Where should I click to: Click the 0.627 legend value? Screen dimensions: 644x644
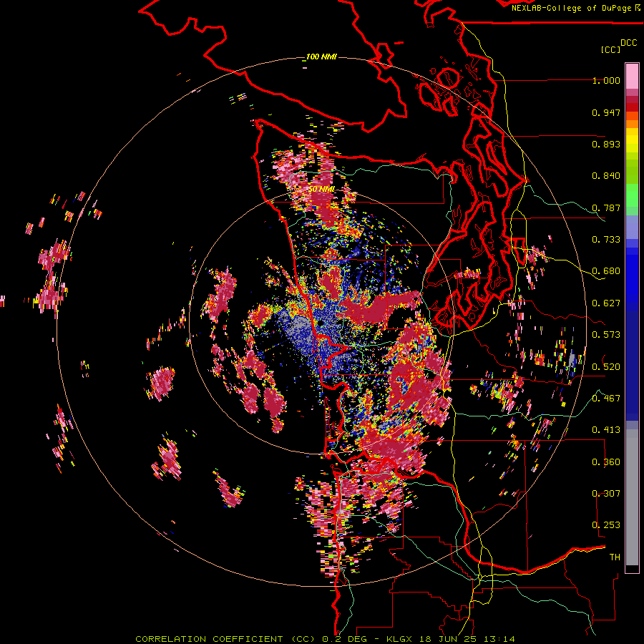click(606, 303)
